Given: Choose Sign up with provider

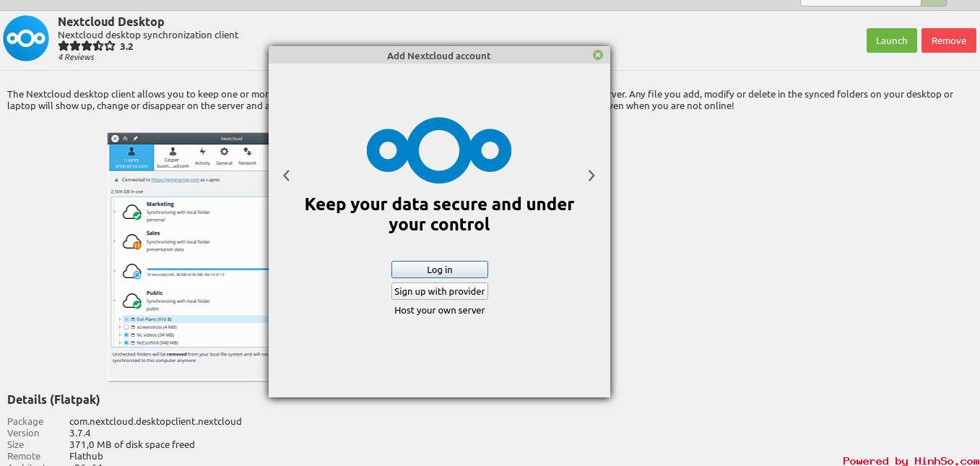Looking at the screenshot, I should (x=439, y=291).
